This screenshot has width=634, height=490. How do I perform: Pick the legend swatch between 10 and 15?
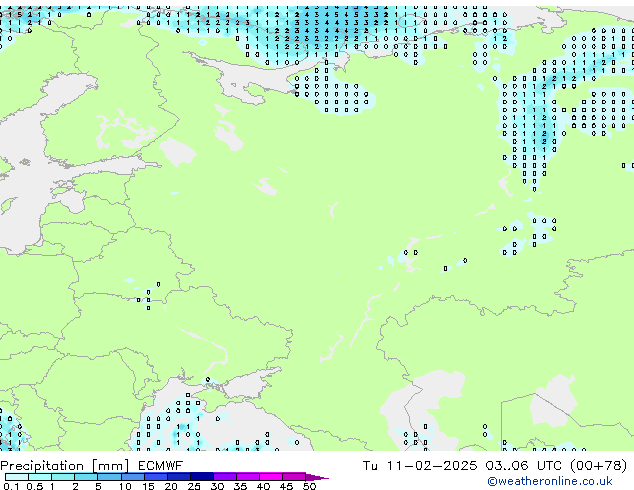134,477
